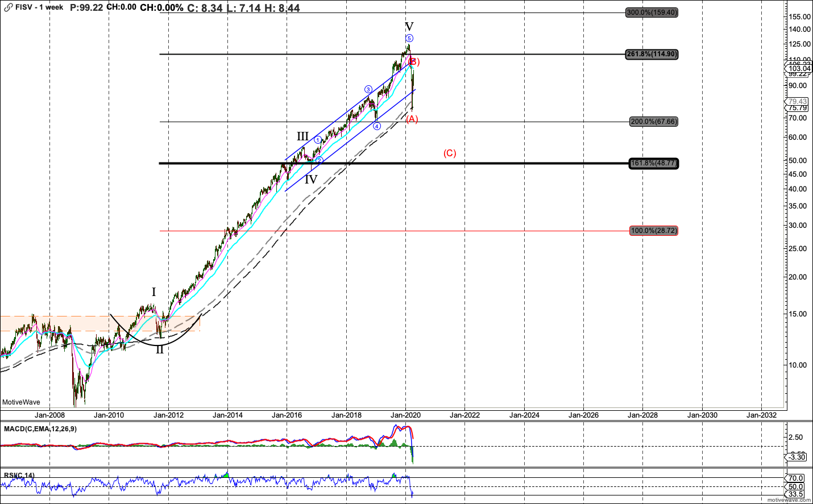Click the red (A) corrective wave label
The width and height of the screenshot is (813, 504).
[412, 119]
